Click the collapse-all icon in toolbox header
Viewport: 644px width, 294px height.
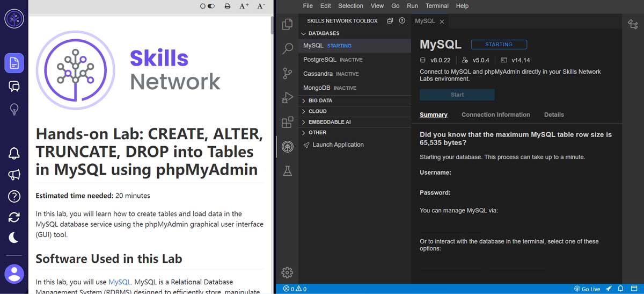[x=390, y=21]
